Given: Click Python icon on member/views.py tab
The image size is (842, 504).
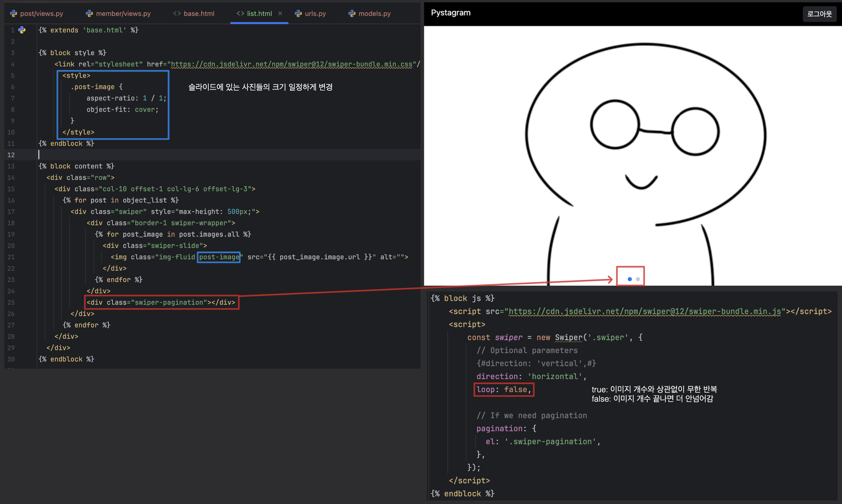Looking at the screenshot, I should [89, 14].
